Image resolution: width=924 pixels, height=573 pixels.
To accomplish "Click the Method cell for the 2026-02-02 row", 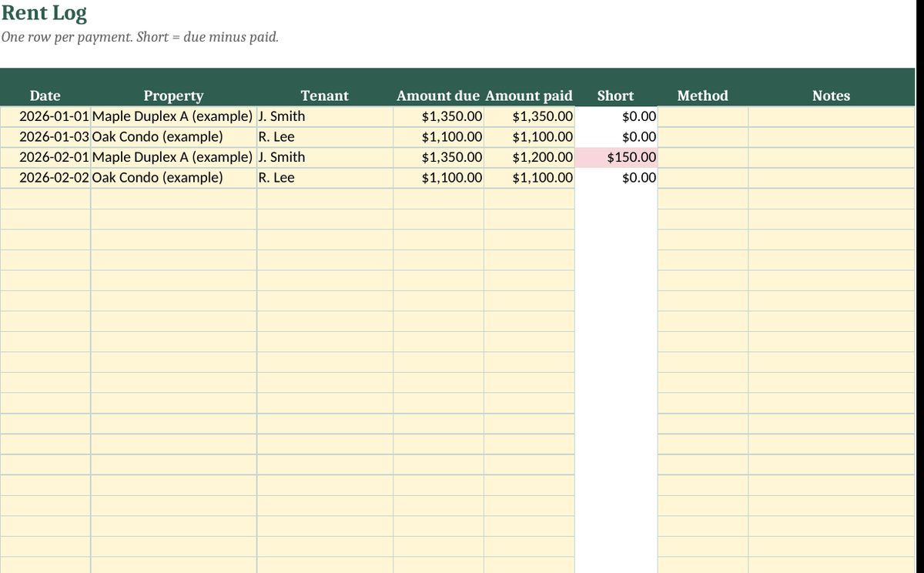I will click(x=703, y=178).
